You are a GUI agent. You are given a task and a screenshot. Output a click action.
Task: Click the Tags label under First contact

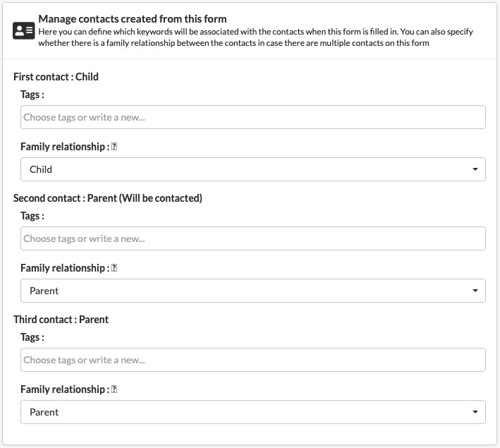point(32,95)
